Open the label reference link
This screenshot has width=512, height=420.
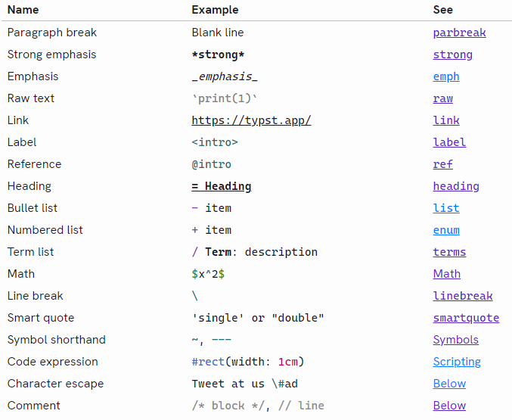click(449, 142)
